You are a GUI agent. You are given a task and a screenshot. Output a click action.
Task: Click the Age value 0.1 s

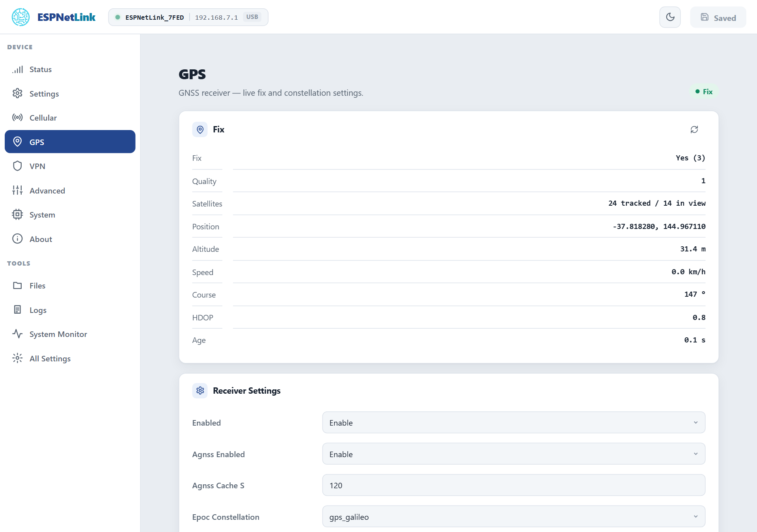pyautogui.click(x=695, y=340)
